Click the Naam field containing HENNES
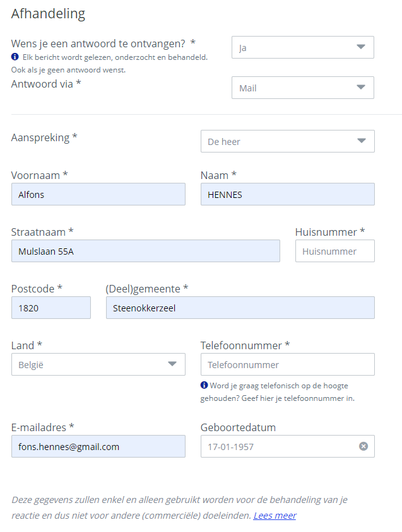 (287, 194)
